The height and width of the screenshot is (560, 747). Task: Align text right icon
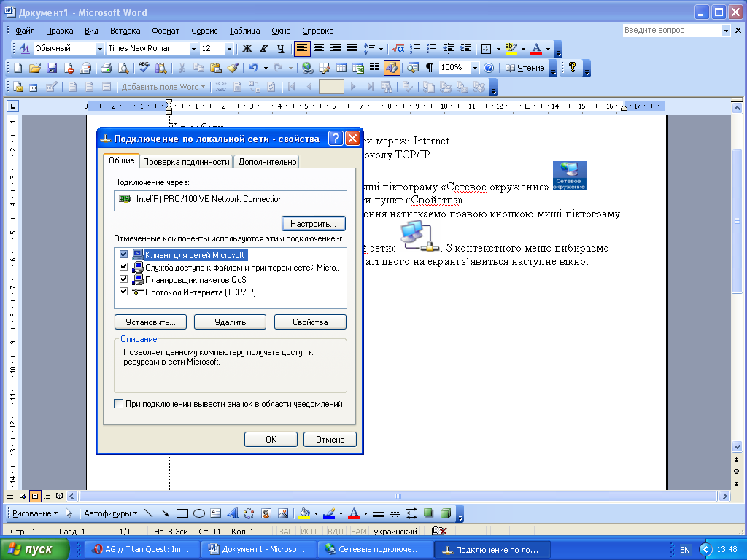pos(336,49)
